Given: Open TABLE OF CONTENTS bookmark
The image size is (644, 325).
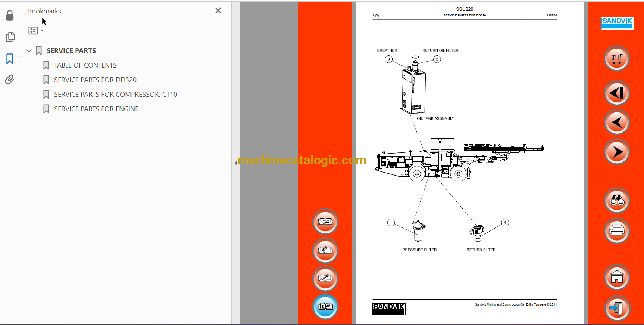Looking at the screenshot, I should (x=85, y=65).
